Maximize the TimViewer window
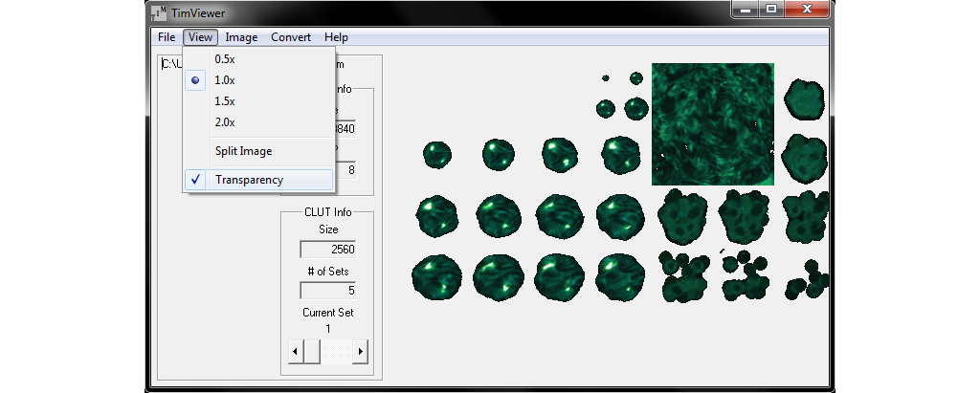 click(x=771, y=10)
